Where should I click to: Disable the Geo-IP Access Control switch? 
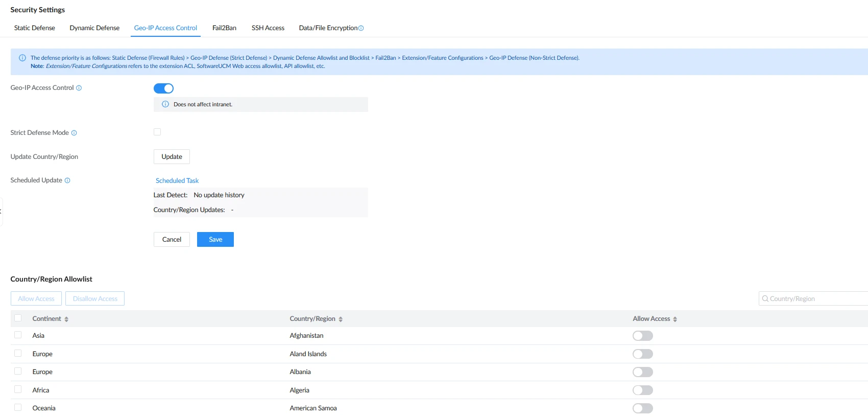click(163, 88)
